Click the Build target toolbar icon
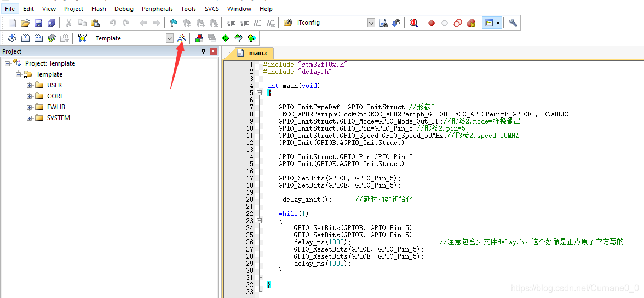 coord(25,38)
